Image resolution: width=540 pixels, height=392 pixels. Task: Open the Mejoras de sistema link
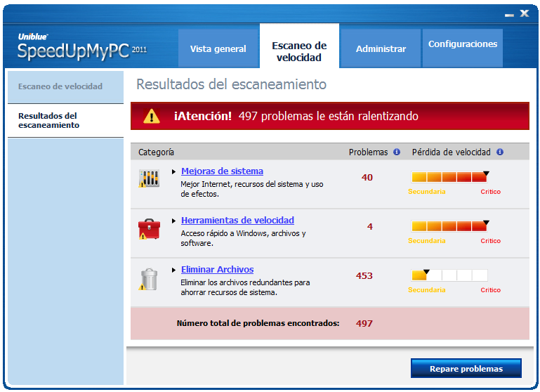click(222, 171)
